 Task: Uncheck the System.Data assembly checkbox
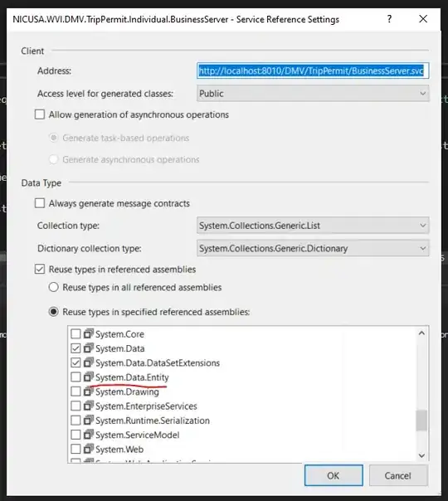(75, 348)
